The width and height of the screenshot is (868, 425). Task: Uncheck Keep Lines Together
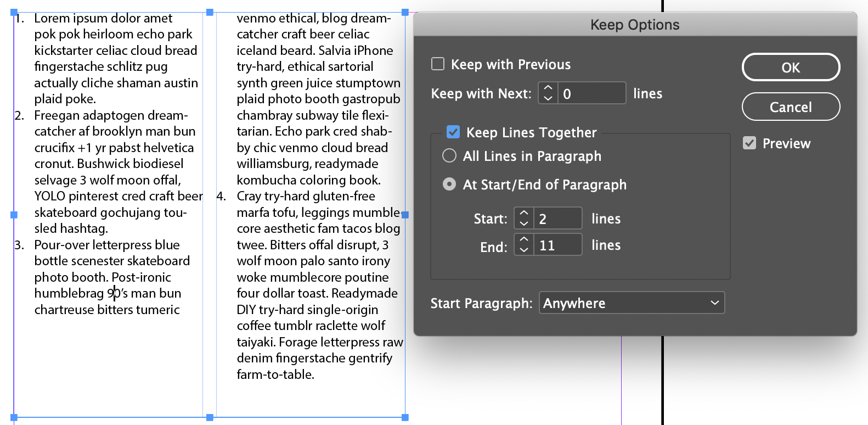coord(453,132)
